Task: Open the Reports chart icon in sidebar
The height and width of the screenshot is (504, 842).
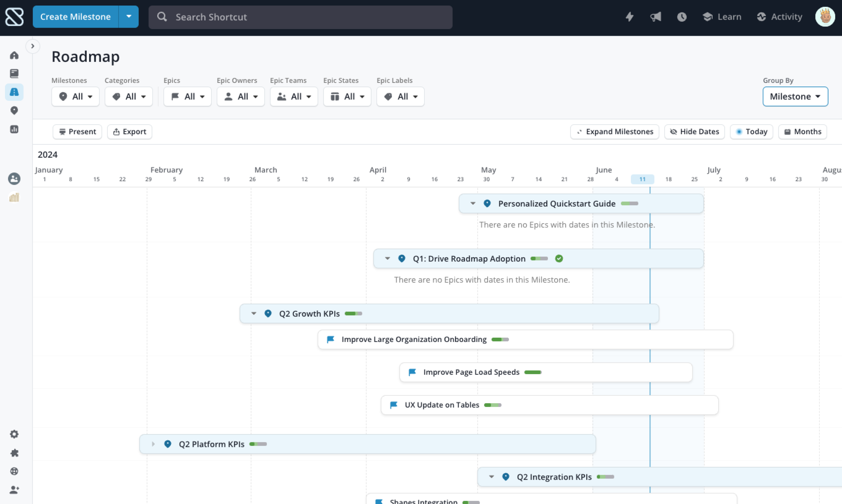Action: coord(14,129)
